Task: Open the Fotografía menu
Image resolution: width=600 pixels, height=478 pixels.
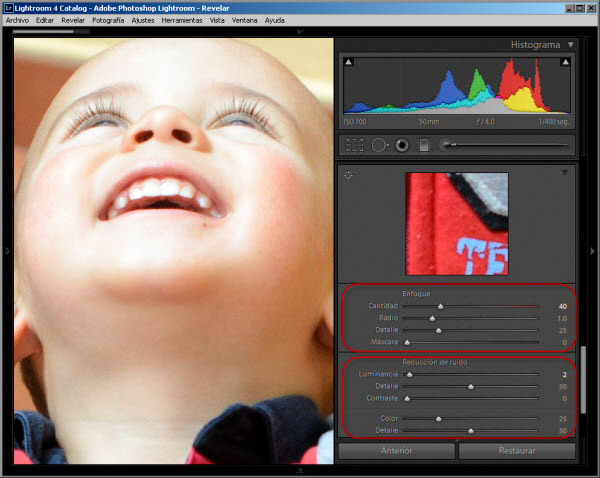Action: [108, 20]
